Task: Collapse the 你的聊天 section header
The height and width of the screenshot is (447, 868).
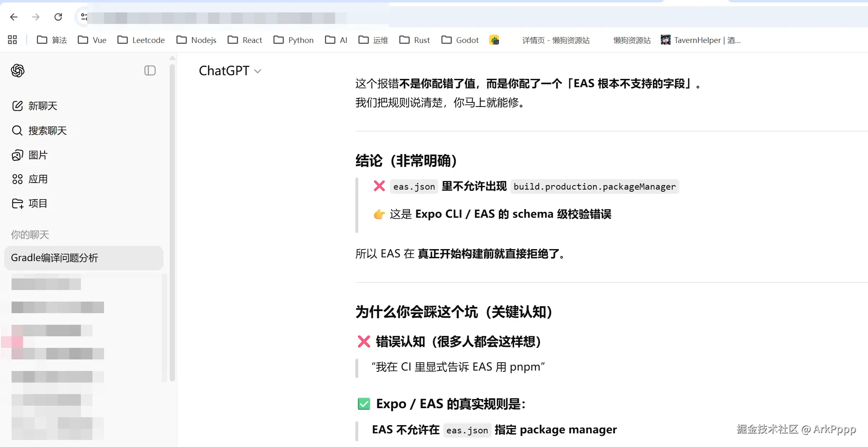Action: point(30,235)
